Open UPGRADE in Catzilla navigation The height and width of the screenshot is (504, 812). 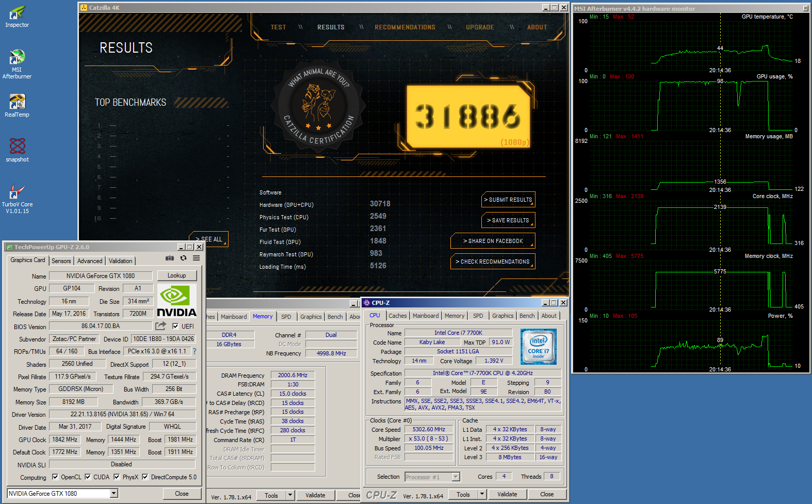(x=480, y=27)
